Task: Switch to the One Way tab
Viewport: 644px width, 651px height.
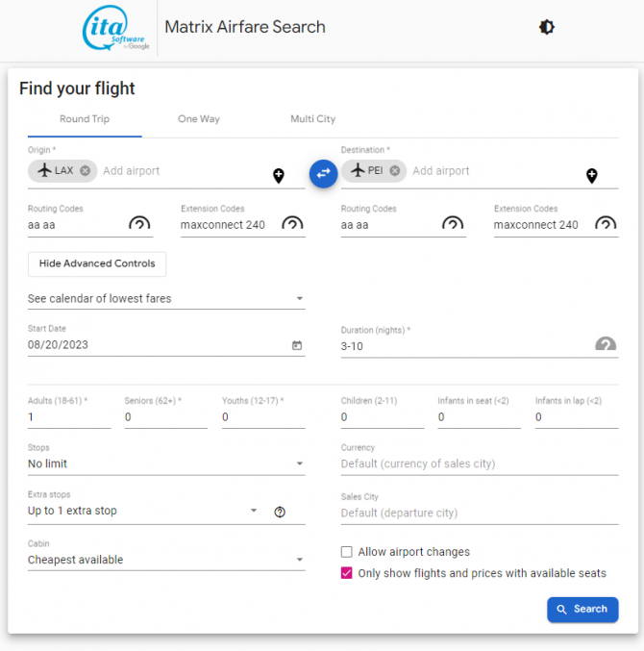Action: [199, 119]
